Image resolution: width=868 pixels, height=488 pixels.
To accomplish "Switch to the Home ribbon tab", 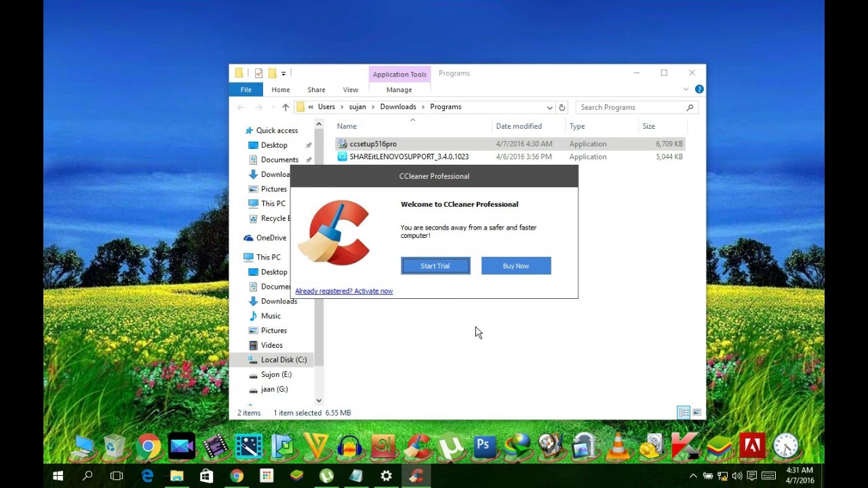I will pyautogui.click(x=281, y=89).
